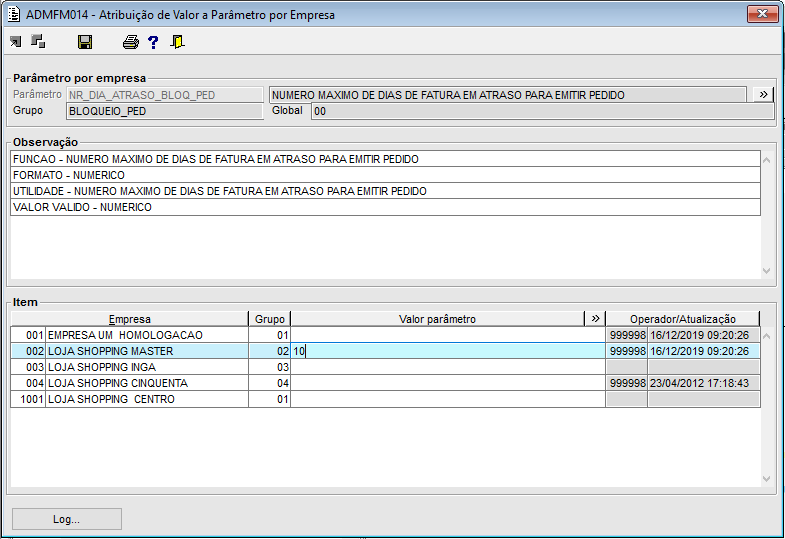785x539 pixels.
Task: Exit the form via the yellow door icon
Action: pyautogui.click(x=177, y=42)
